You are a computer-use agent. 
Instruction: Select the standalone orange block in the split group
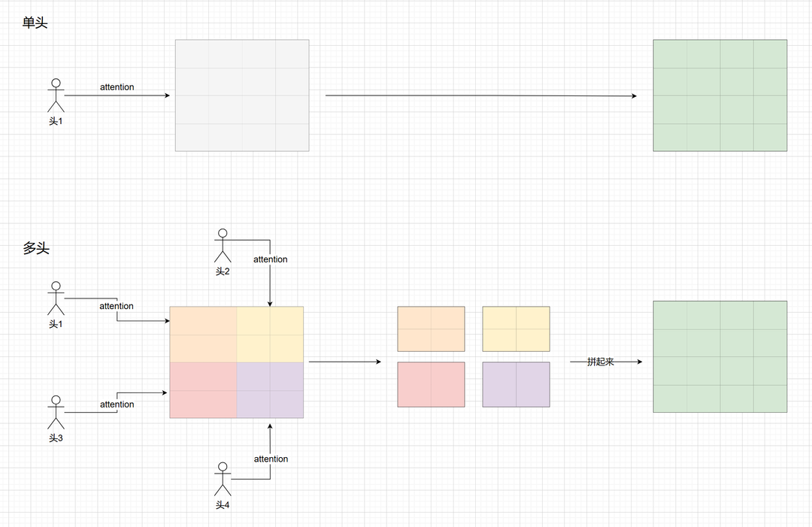431,329
